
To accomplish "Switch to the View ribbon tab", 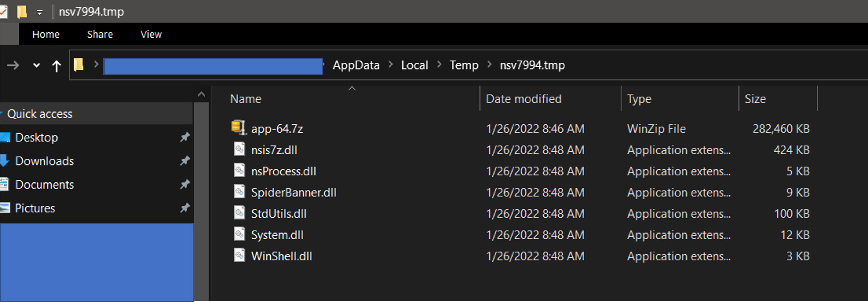I will [151, 34].
